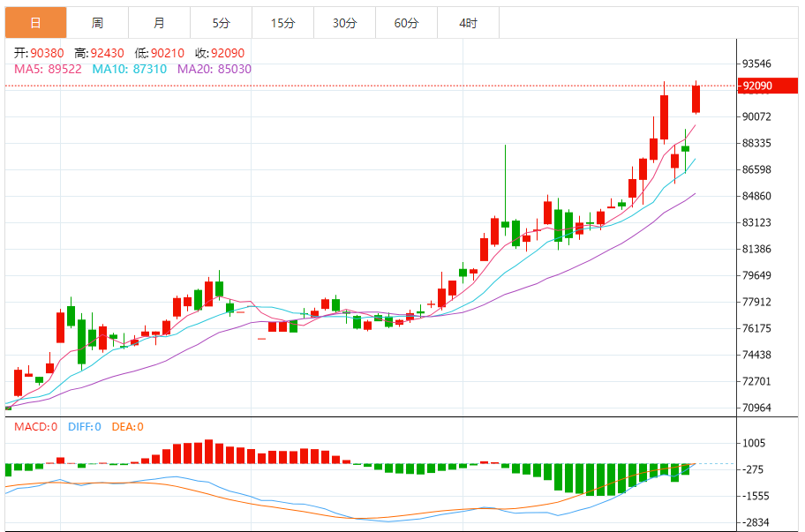Viewport: 805px width, 532px height.
Task: Click the latest red candlestick at far right
Action: [696, 99]
